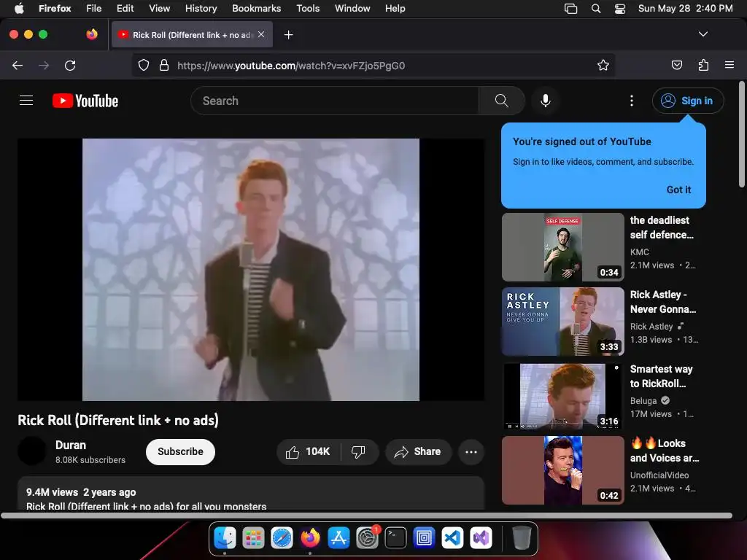This screenshot has height=560, width=747.
Task: Open Smartest way to RickRoll thumbnail
Action: pos(562,396)
